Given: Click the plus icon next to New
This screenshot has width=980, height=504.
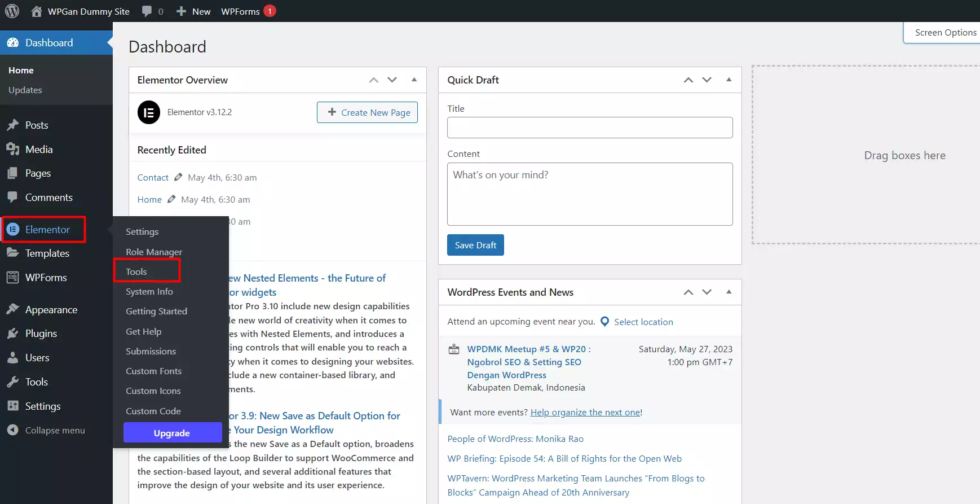Looking at the screenshot, I should (181, 11).
